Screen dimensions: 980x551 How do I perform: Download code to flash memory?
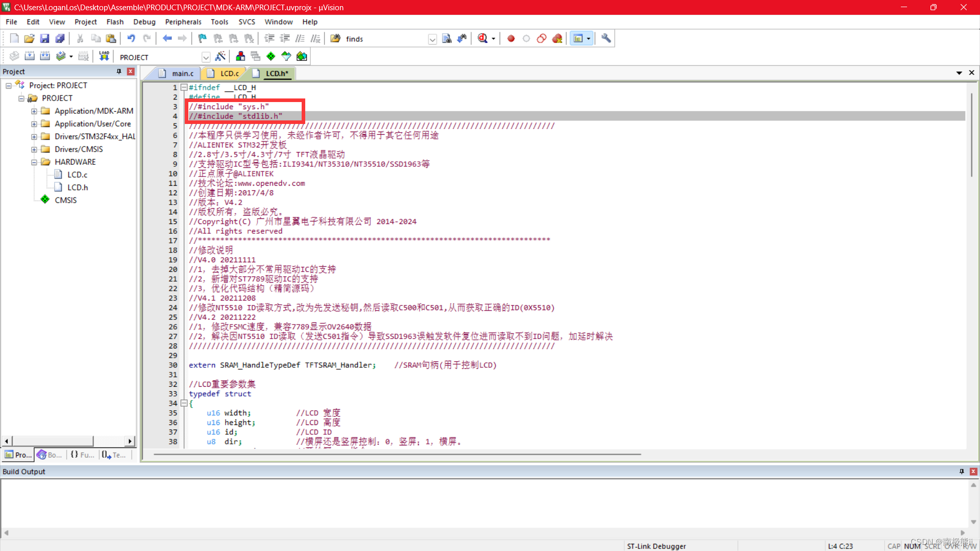point(104,56)
